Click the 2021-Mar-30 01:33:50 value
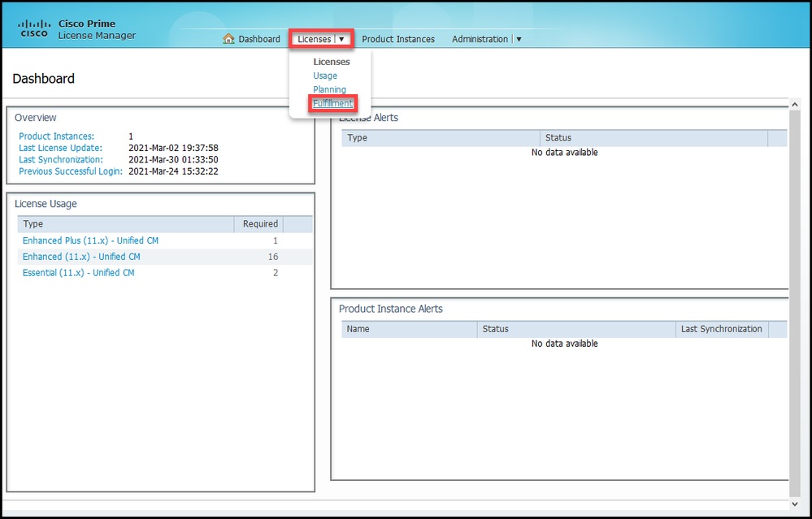 click(x=173, y=160)
